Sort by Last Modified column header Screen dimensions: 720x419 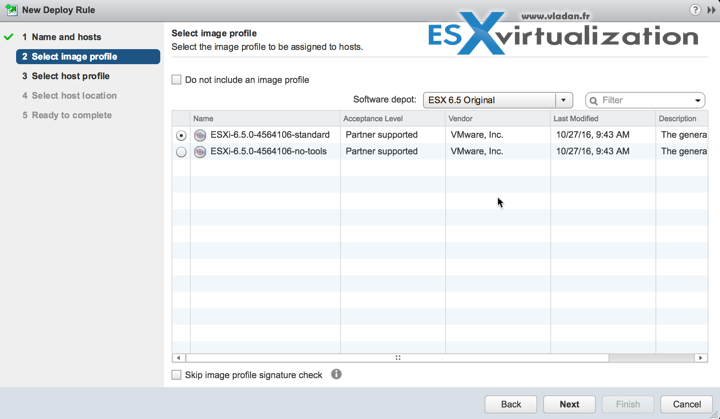click(603, 119)
